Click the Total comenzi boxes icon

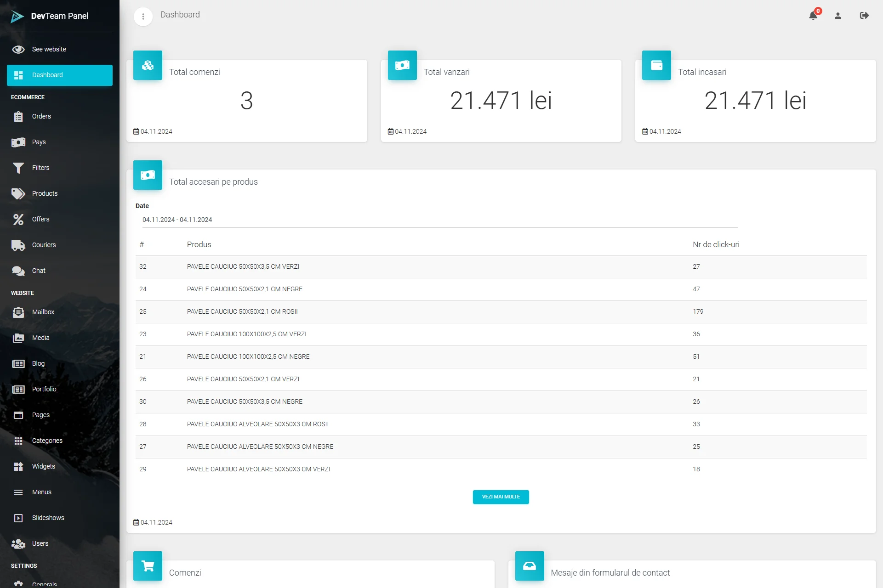coord(148,65)
